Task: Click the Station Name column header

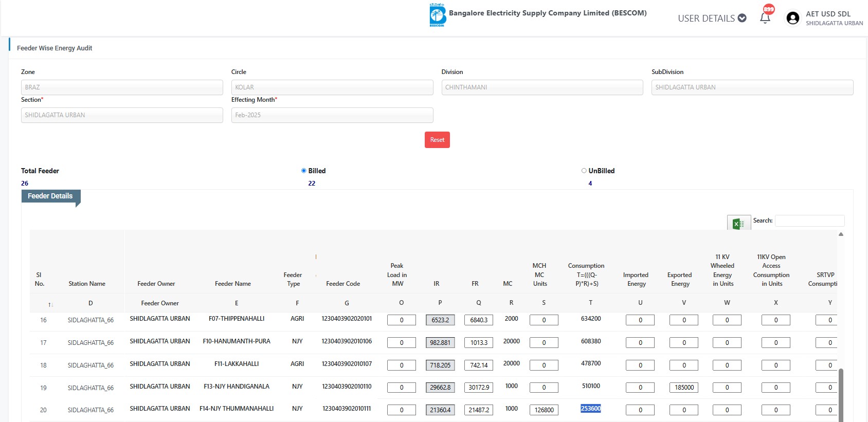Action: pyautogui.click(x=87, y=284)
